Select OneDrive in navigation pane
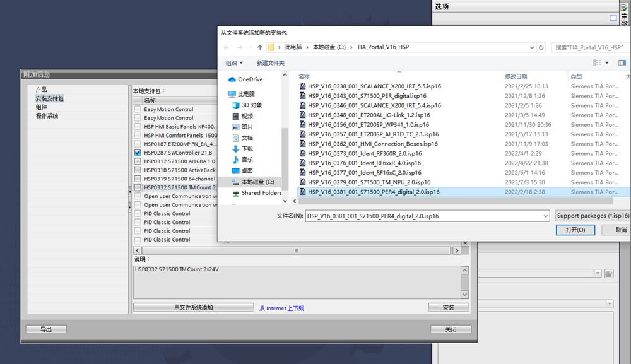 (x=250, y=79)
